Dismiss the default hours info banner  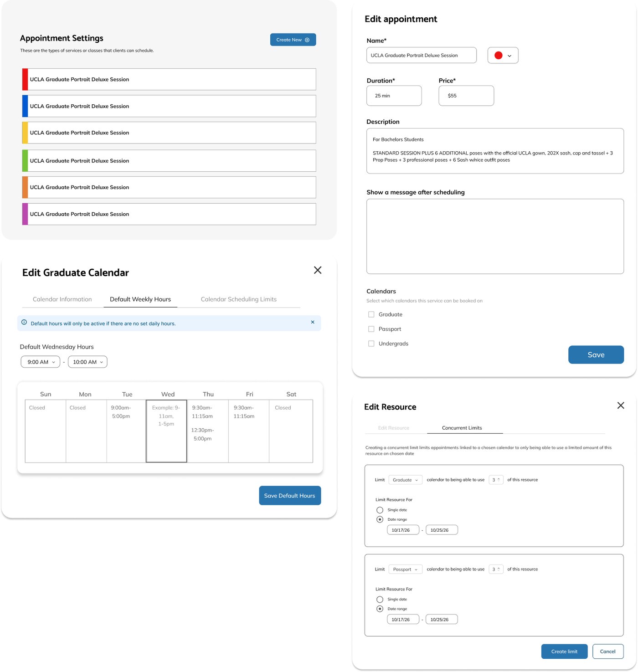[x=313, y=322]
